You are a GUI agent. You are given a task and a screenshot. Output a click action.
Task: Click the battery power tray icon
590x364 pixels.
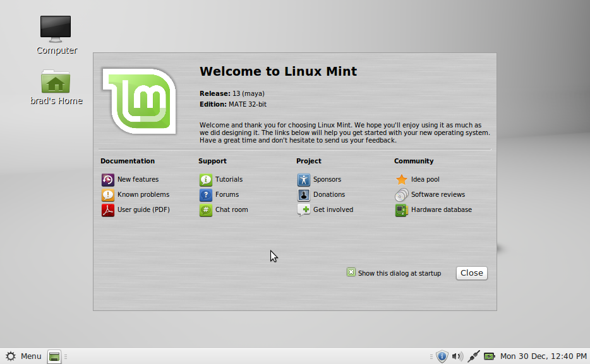pos(489,356)
